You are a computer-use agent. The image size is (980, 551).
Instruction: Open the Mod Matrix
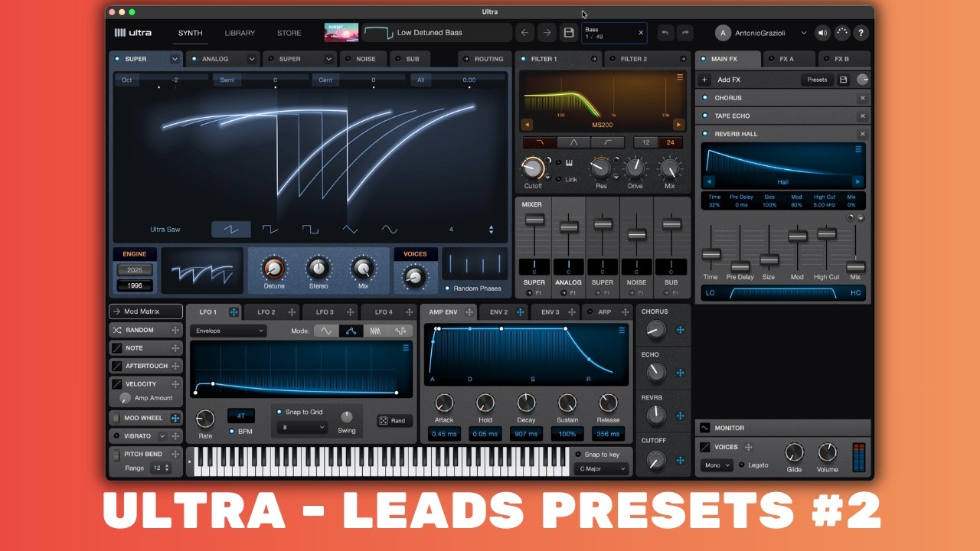145,311
